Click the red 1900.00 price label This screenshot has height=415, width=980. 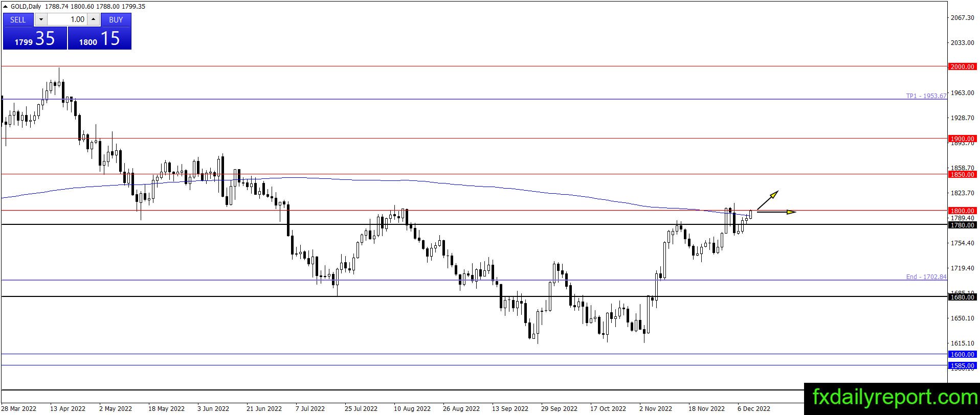(x=962, y=139)
